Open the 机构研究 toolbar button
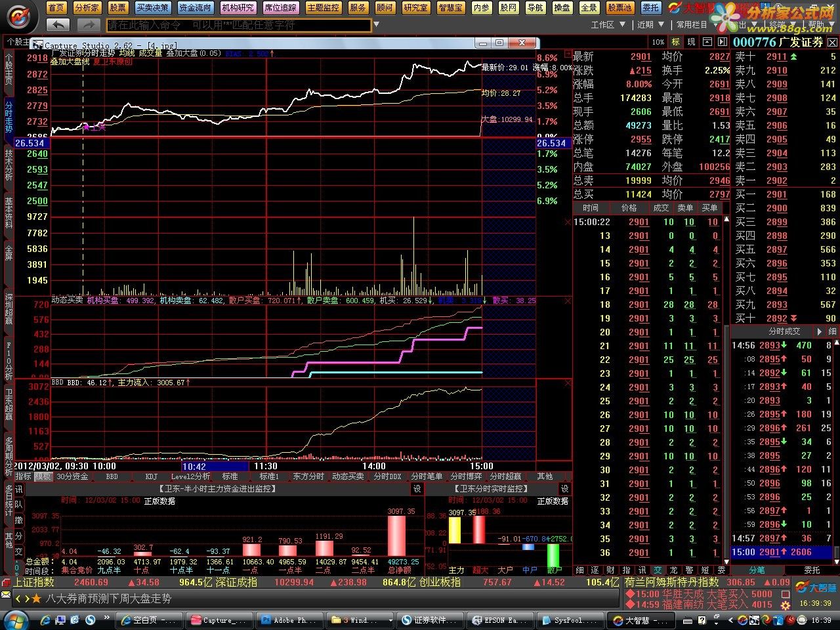 [x=238, y=8]
